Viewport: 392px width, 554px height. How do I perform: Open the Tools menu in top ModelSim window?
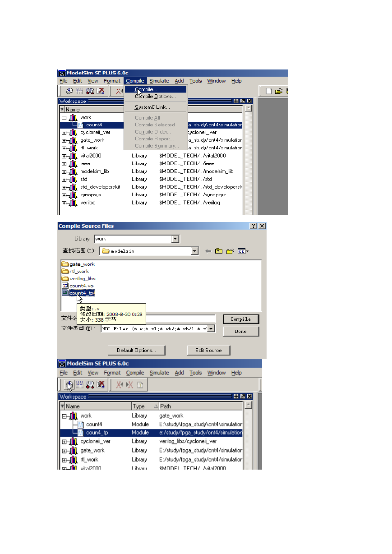(x=195, y=81)
